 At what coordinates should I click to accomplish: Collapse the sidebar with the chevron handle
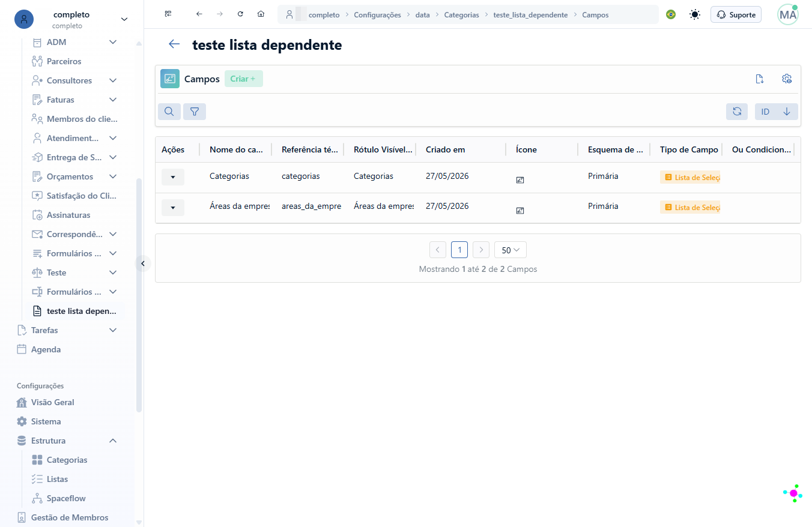(x=143, y=263)
